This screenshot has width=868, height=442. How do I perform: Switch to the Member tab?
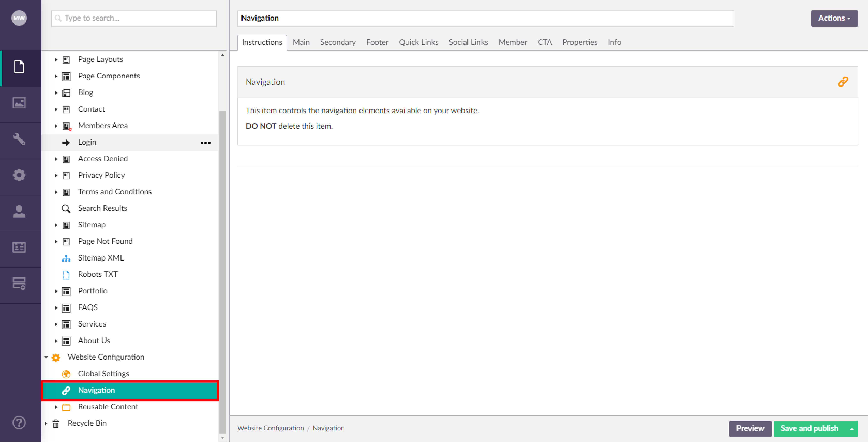tap(513, 42)
